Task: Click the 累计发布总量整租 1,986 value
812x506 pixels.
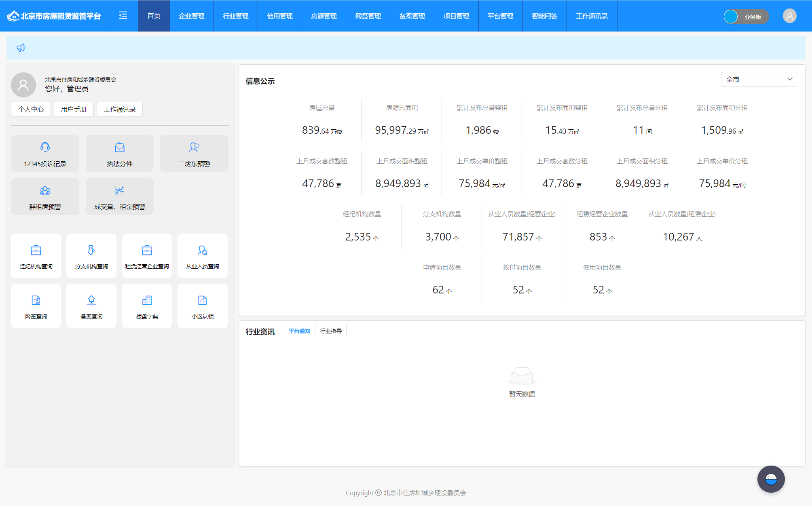Action: tap(482, 130)
